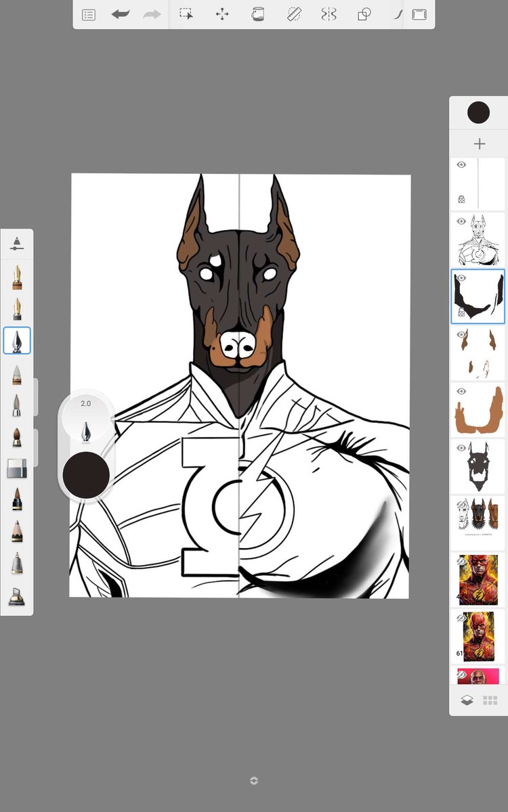Toggle visibility of selected black fill layer
This screenshot has width=508, height=812.
(461, 277)
